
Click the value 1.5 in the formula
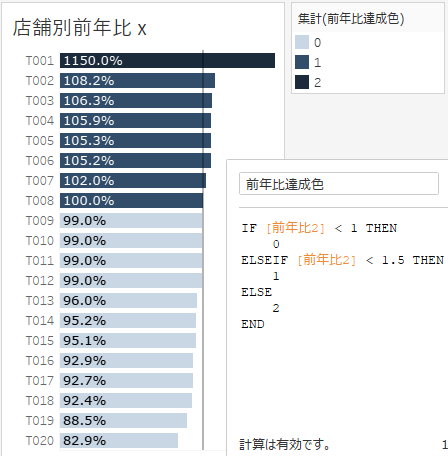click(393, 260)
